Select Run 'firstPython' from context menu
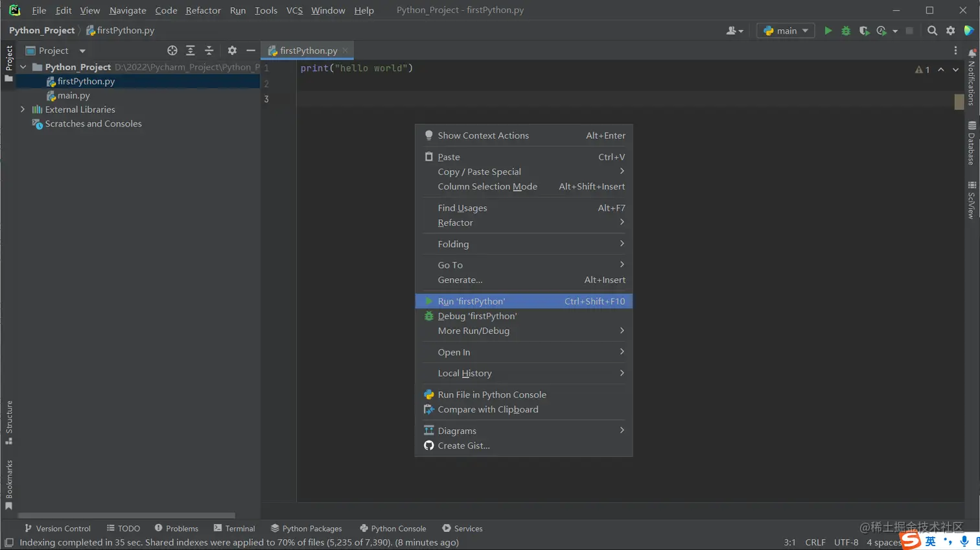 click(471, 301)
